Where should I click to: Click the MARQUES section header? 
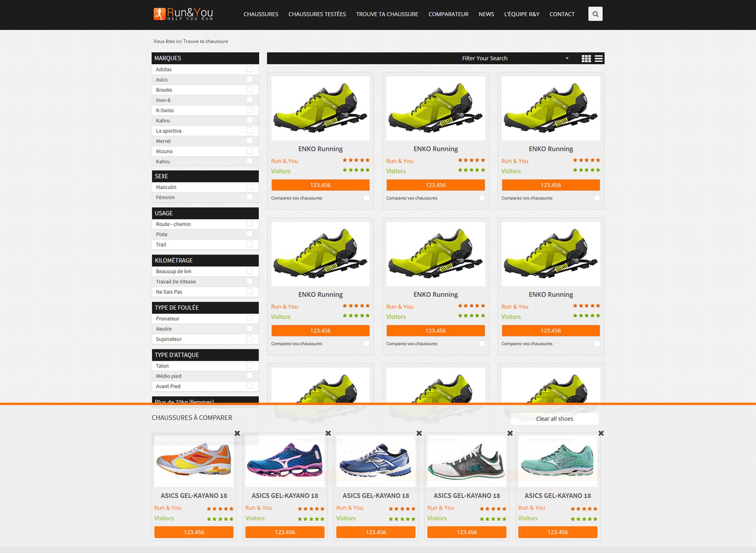tap(205, 58)
